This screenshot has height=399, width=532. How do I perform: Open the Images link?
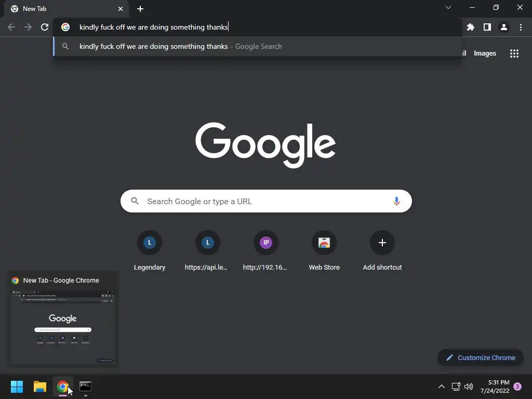click(x=485, y=54)
